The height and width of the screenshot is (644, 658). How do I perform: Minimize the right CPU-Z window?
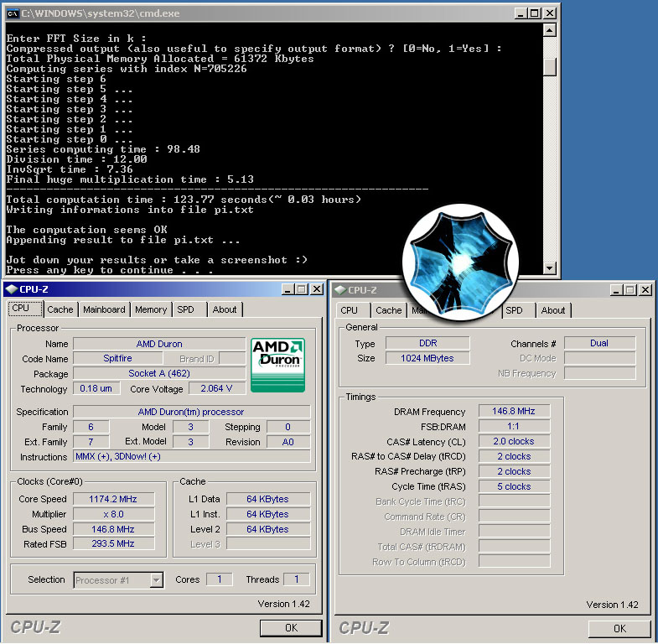(x=616, y=290)
